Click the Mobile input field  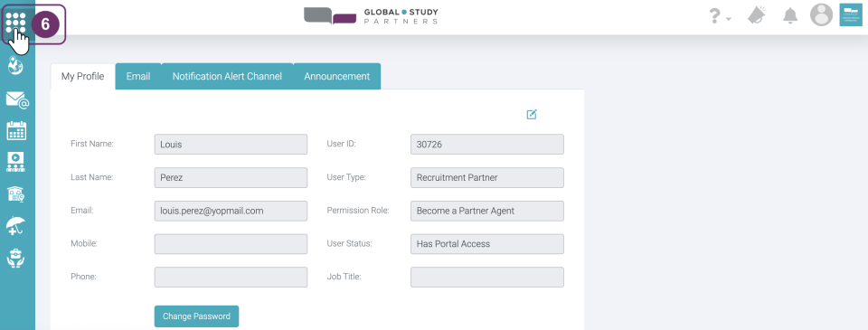231,244
